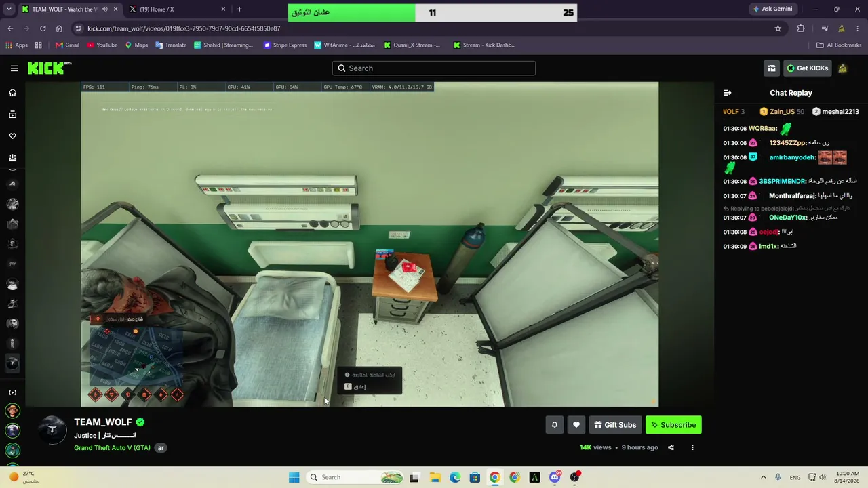Viewport: 868px width, 488px height.
Task: Open the Shahid Streaming bookmark
Action: (223, 45)
